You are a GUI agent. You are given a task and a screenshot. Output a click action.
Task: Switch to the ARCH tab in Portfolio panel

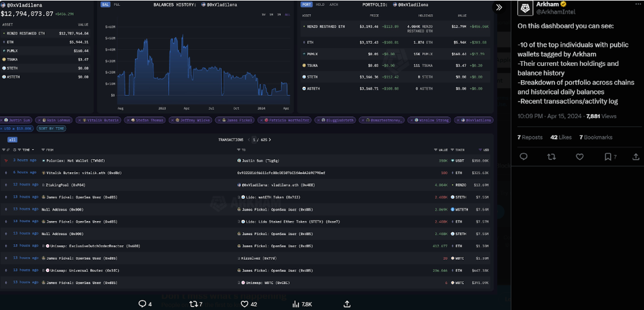pyautogui.click(x=334, y=5)
